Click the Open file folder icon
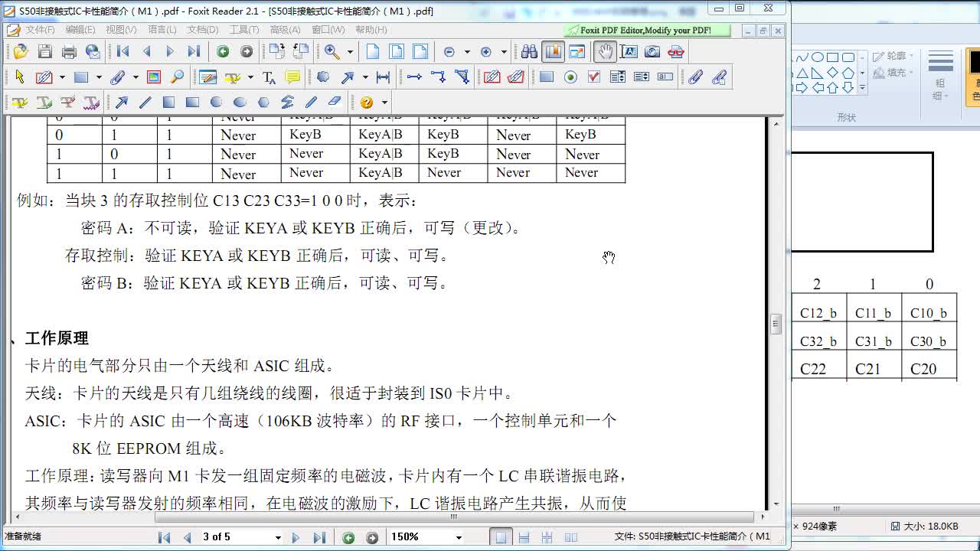The width and height of the screenshot is (980, 551). click(x=21, y=52)
